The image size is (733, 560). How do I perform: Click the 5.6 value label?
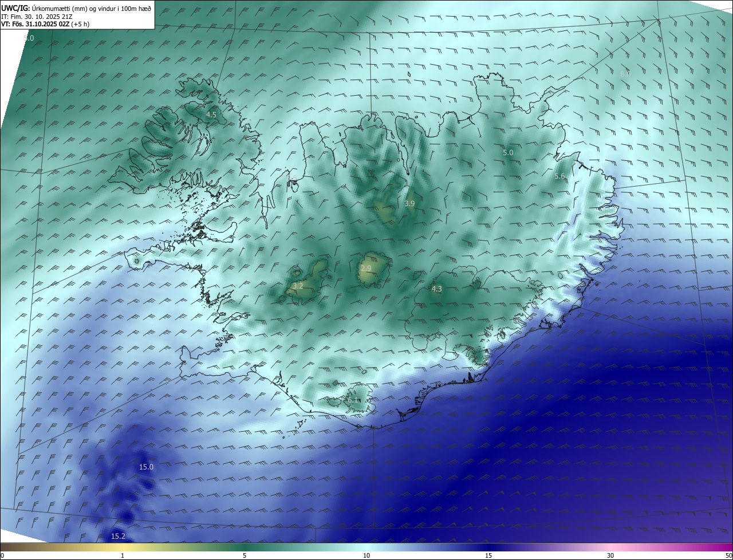click(x=560, y=176)
